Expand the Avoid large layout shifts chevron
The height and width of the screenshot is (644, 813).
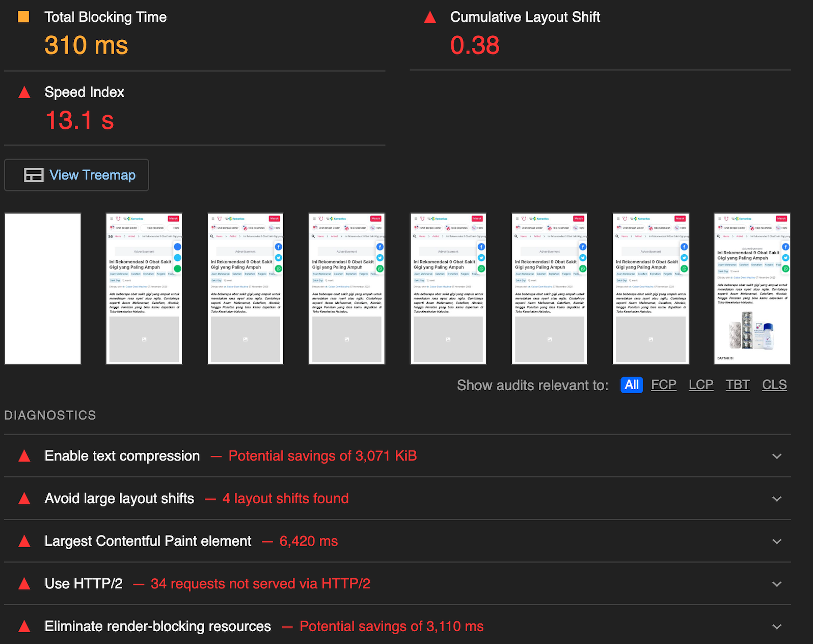pyautogui.click(x=776, y=499)
